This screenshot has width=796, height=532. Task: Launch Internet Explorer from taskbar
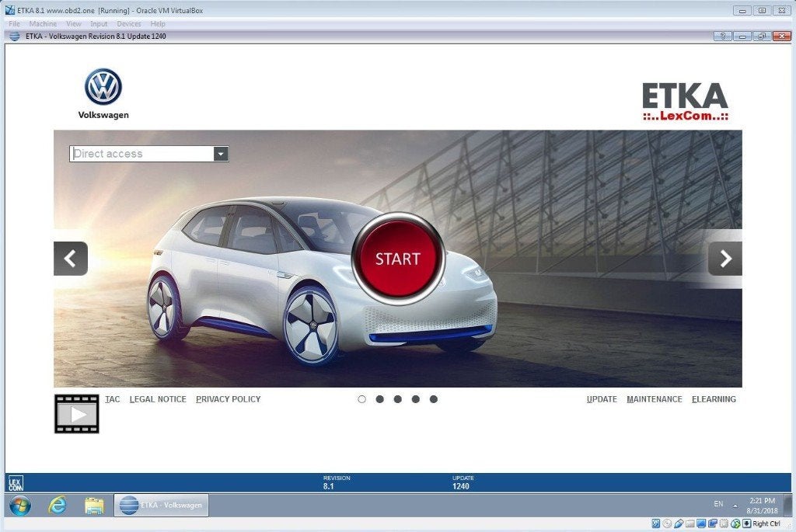tap(58, 505)
